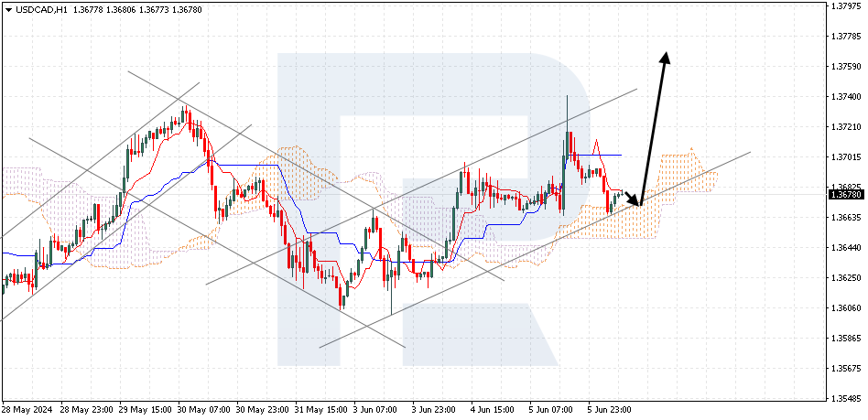Click the 3 Jun 23:00 time label
This screenshot has width=868, height=420.
coord(435,410)
